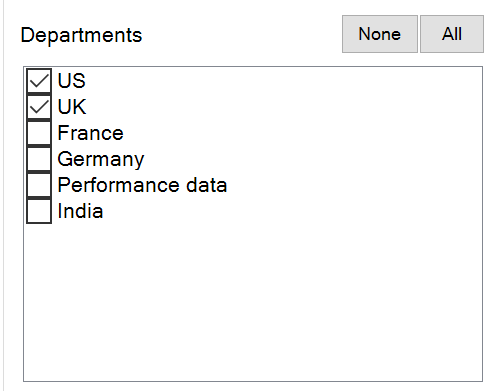This screenshot has width=490, height=391.
Task: Click the Performance data label
Action: (x=142, y=185)
